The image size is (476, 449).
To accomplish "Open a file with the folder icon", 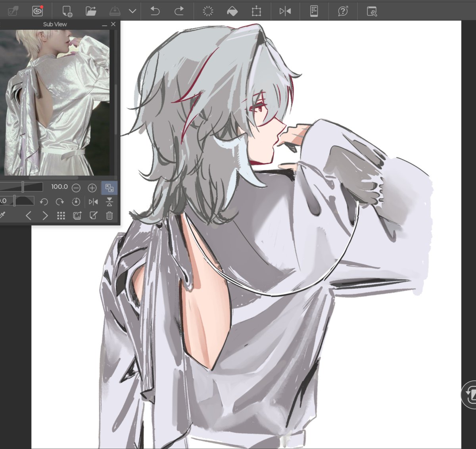I will pos(91,11).
